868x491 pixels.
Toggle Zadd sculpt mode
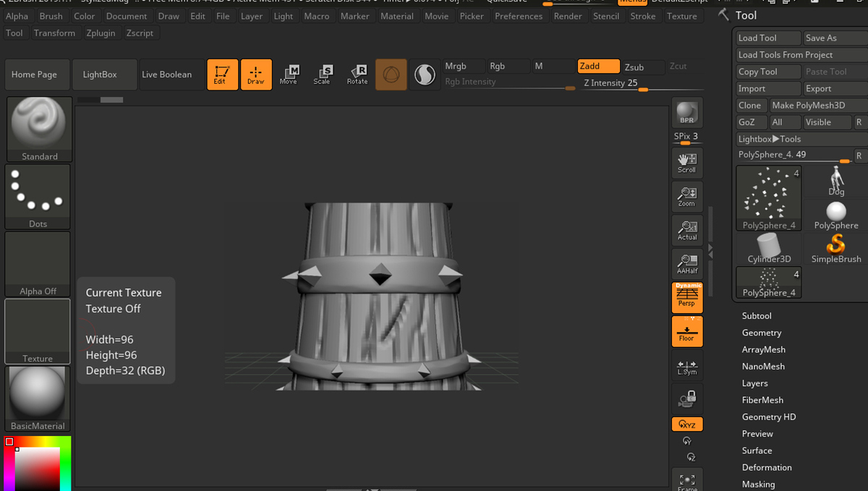pyautogui.click(x=598, y=66)
